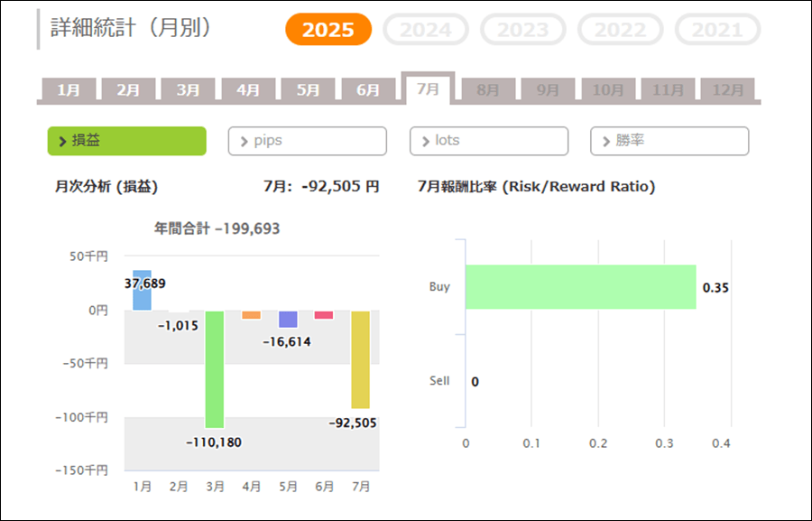
Task: Open the 12月 tab
Action: [727, 89]
